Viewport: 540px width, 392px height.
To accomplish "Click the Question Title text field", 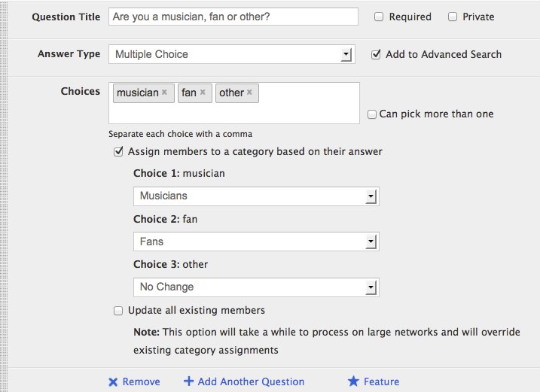I will pos(233,17).
